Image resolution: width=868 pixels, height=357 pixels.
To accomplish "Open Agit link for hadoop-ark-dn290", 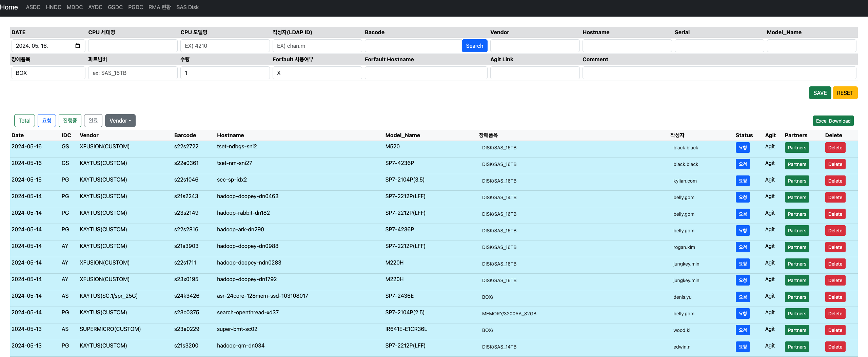I will tap(770, 229).
